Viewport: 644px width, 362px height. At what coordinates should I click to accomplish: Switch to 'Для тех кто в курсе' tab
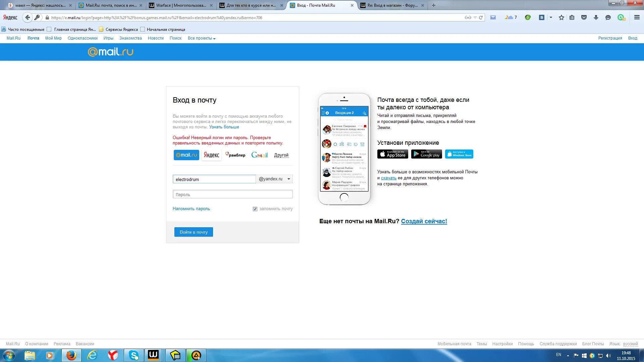coord(252,5)
